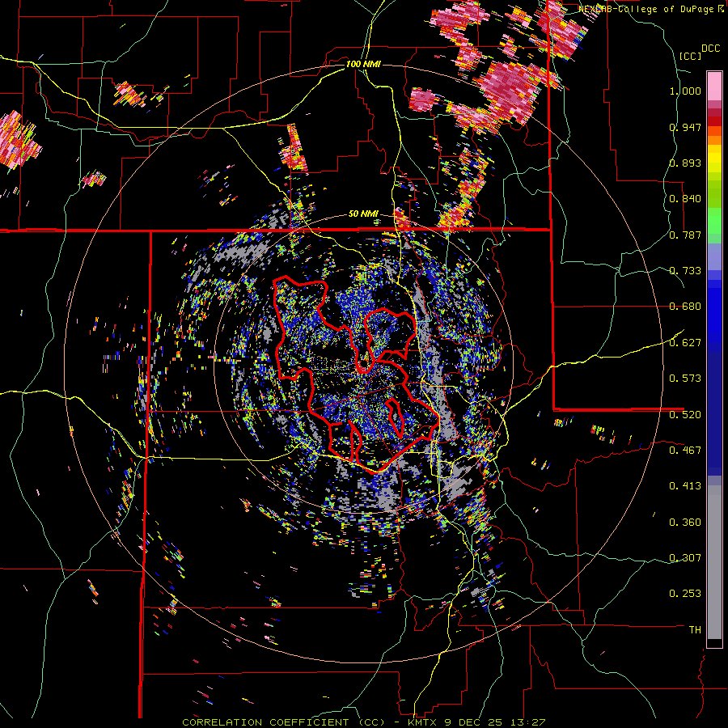This screenshot has width=728, height=728.
Task: Select the 0.733 scale value
Action: 685,270
